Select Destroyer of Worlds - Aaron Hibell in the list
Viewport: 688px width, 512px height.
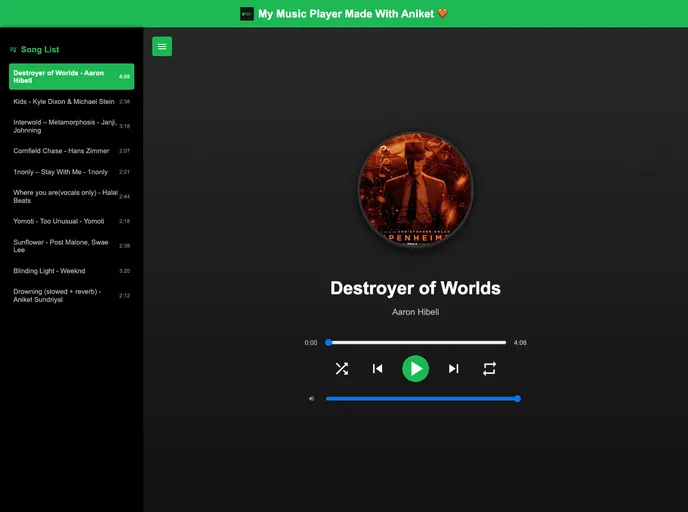click(x=72, y=76)
